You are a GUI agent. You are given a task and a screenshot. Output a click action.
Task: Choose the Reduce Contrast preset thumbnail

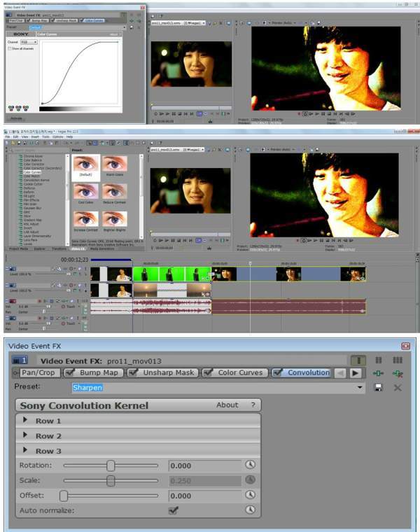pyautogui.click(x=115, y=192)
